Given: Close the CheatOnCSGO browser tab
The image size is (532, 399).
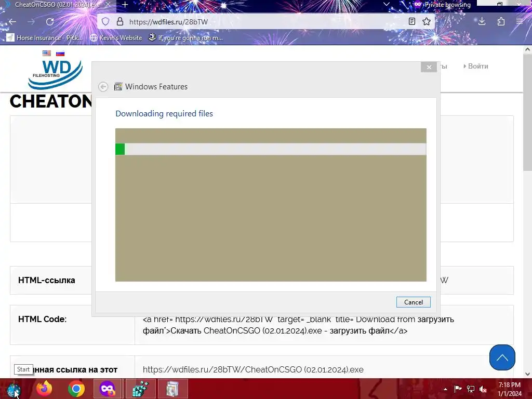Looking at the screenshot, I should 108,5.
